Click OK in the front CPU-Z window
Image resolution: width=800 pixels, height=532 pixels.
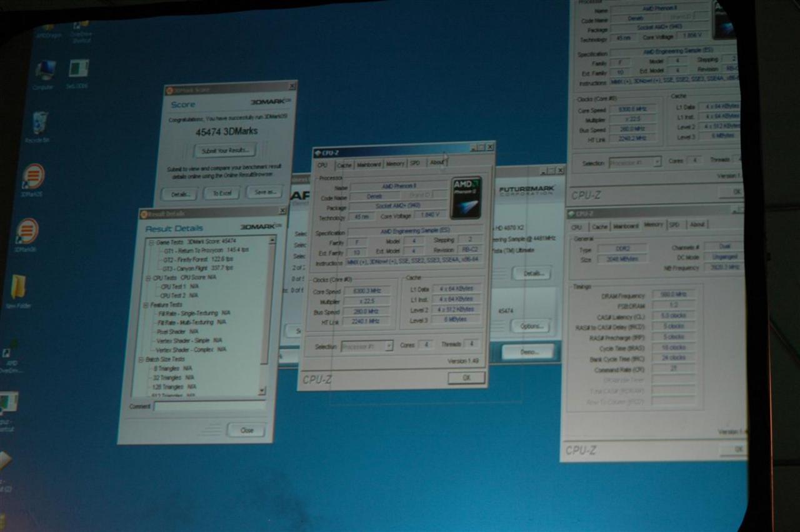pyautogui.click(x=466, y=378)
